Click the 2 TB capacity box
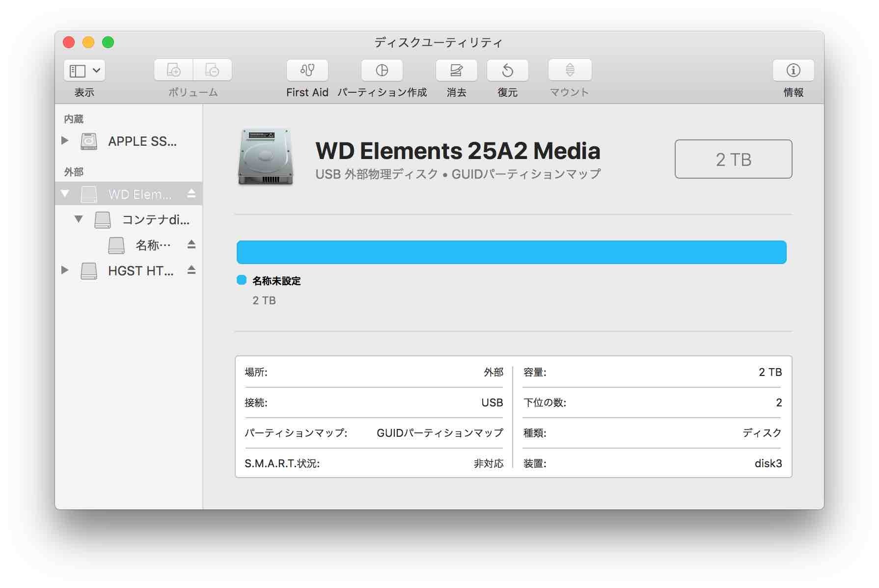Viewport: 879px width, 588px height. coord(733,159)
